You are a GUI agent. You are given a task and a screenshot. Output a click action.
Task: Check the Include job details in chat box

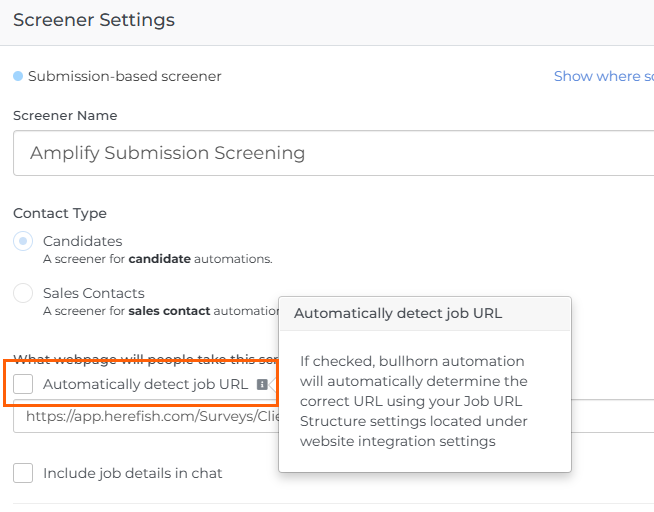pos(23,473)
